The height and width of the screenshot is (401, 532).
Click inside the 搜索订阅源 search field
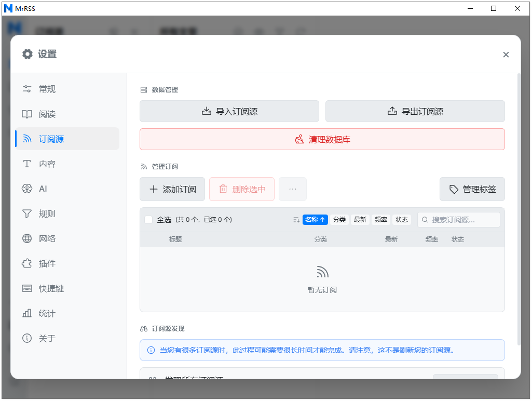(459, 220)
